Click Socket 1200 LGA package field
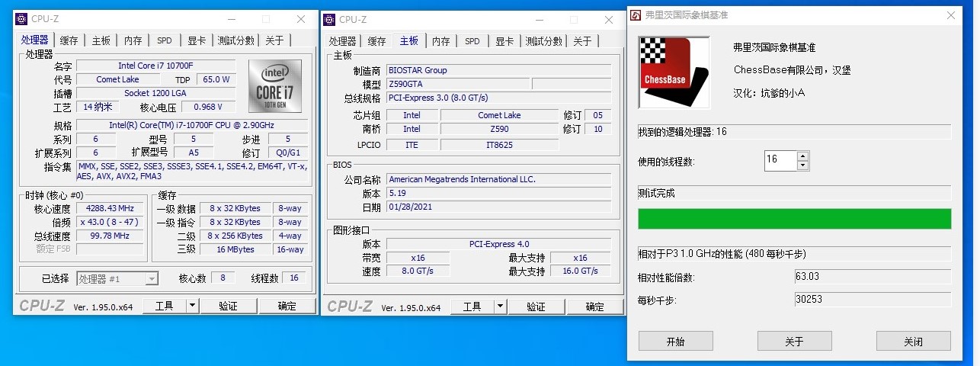The image size is (980, 366). click(156, 93)
